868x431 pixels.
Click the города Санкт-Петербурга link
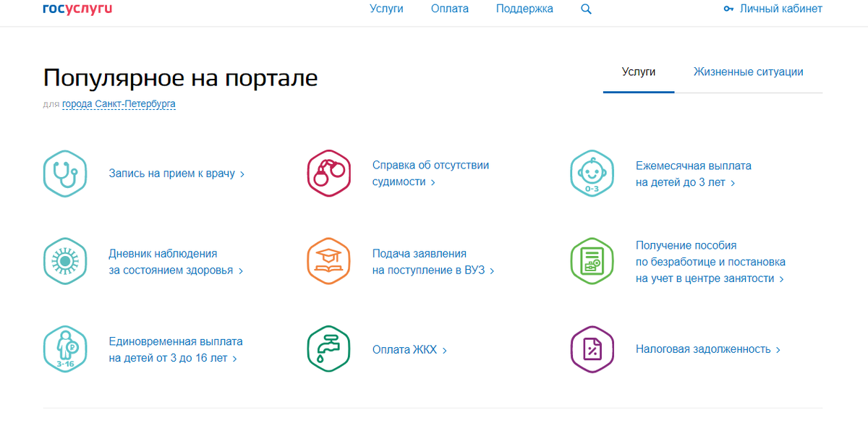119,103
